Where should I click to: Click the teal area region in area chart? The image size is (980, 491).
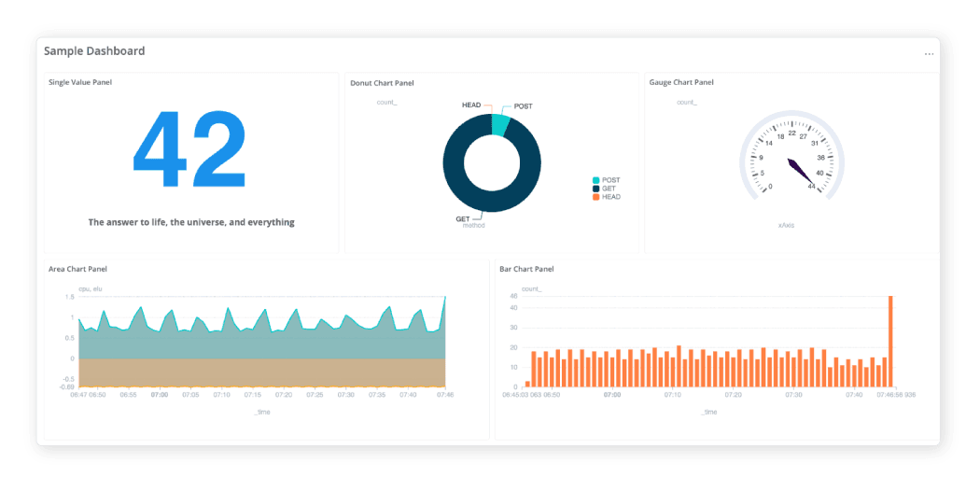click(x=261, y=344)
